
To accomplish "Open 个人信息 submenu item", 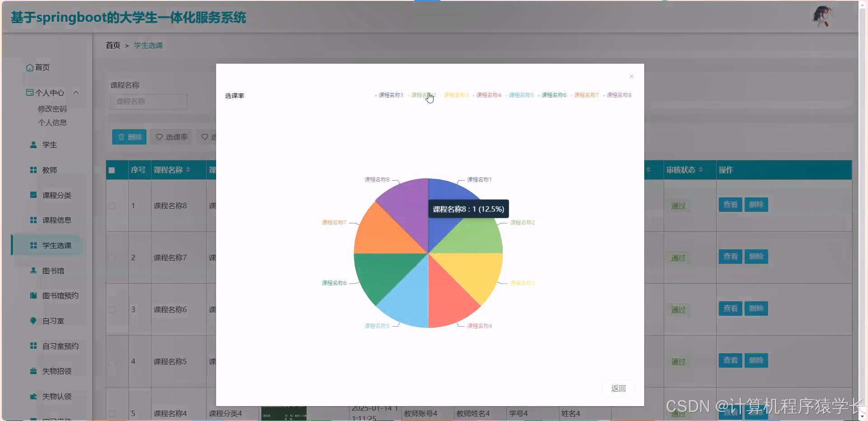I will pyautogui.click(x=52, y=122).
